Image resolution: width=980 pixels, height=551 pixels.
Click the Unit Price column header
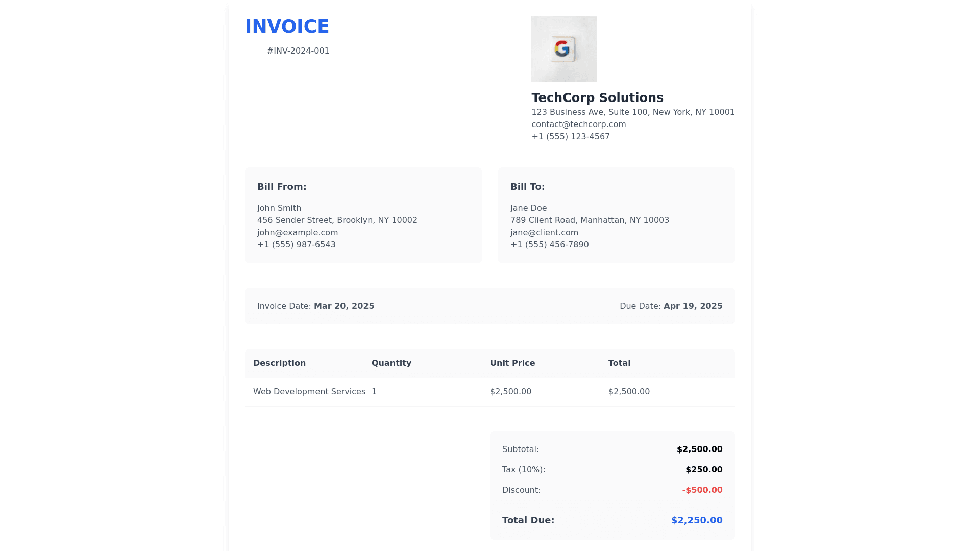[512, 363]
